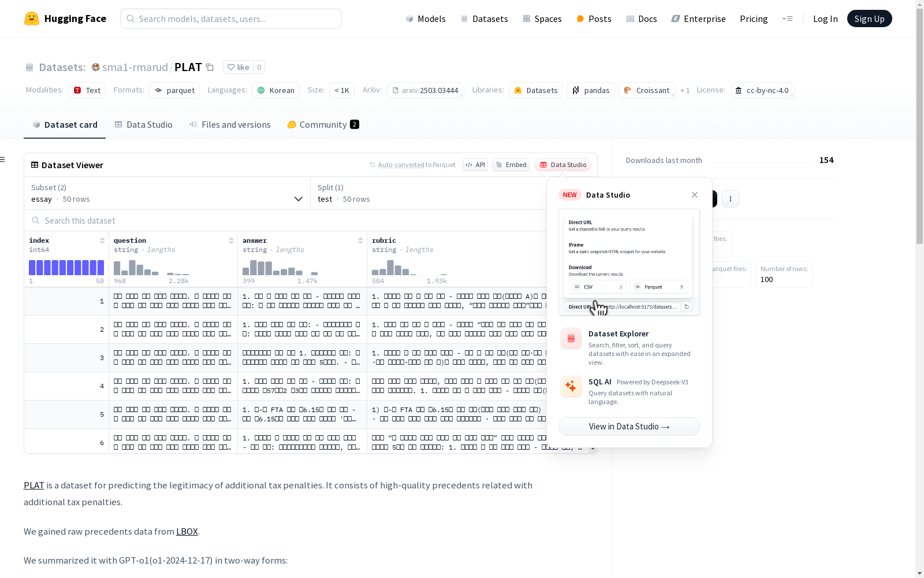Image resolution: width=924 pixels, height=578 pixels.
Task: Click the answer lengths histogram
Action: click(280, 268)
